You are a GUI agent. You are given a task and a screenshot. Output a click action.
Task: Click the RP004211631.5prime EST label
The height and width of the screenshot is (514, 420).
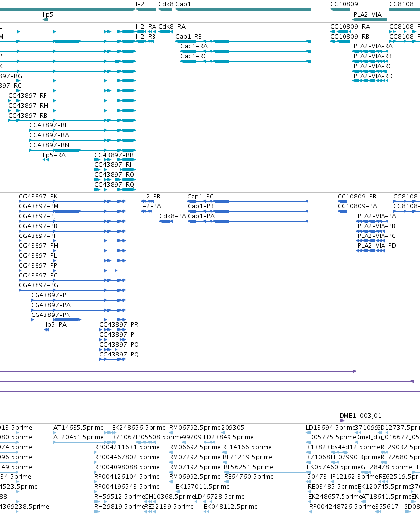tap(127, 447)
